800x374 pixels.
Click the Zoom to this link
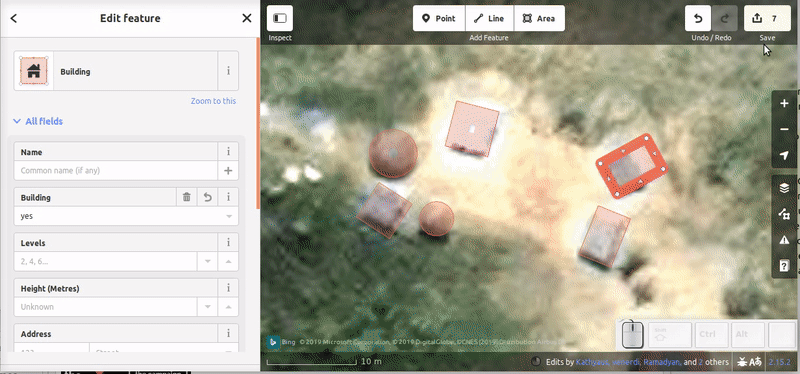click(x=213, y=101)
